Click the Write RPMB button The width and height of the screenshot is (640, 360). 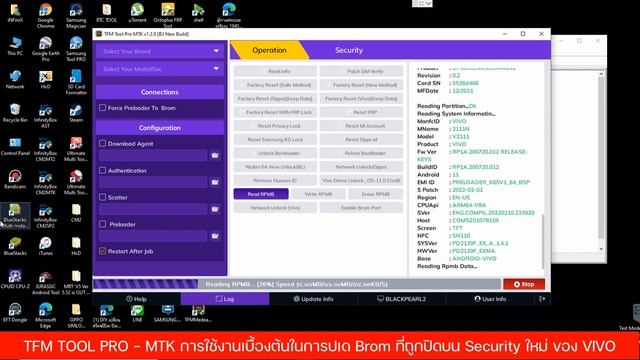click(x=318, y=194)
